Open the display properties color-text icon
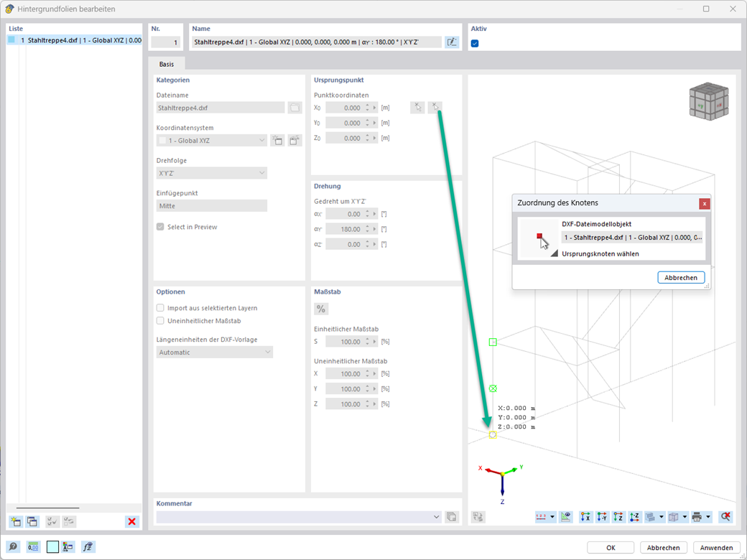This screenshot has width=747, height=560. coord(69,546)
